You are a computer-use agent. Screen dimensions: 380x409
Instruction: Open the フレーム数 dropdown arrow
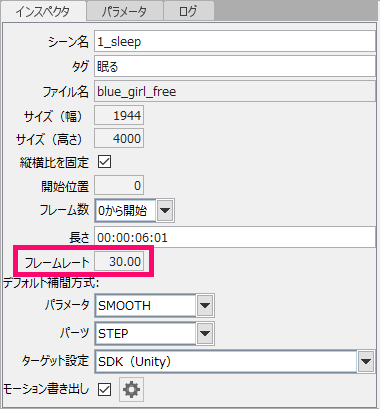point(165,210)
